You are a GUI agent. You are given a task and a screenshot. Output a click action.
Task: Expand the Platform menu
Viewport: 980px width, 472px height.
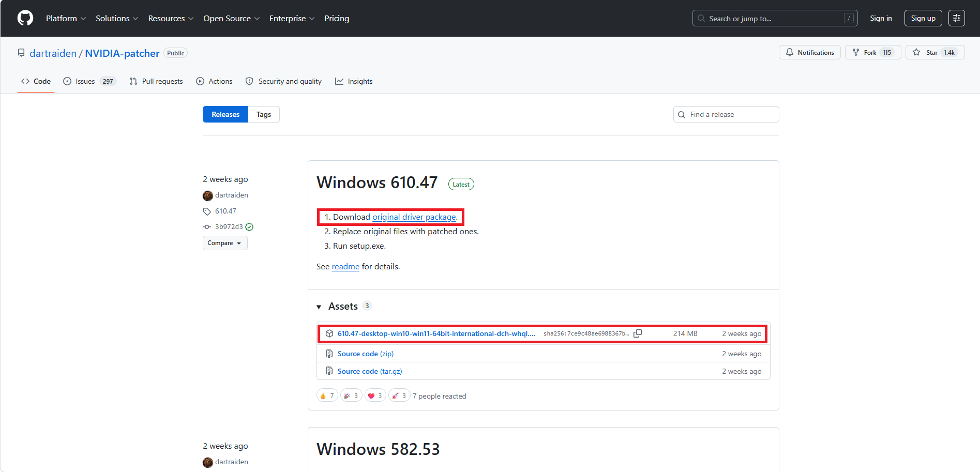point(66,18)
